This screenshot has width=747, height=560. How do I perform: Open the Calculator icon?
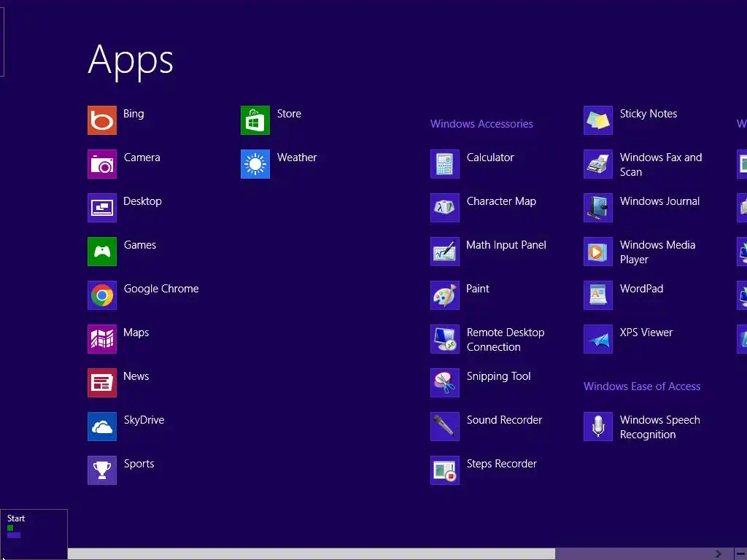(x=445, y=164)
